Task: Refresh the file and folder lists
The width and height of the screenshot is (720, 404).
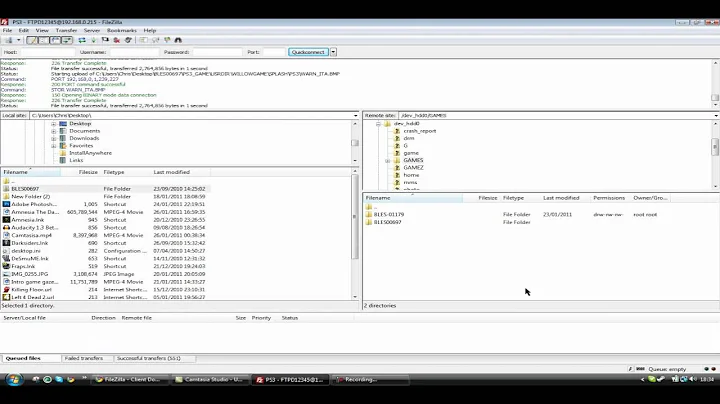Action: (x=82, y=40)
